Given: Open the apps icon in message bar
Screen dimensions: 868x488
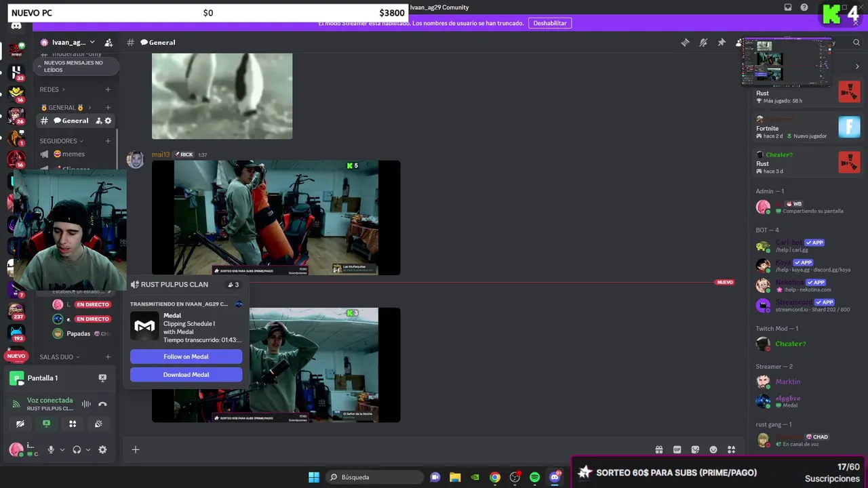Looking at the screenshot, I should click(731, 449).
